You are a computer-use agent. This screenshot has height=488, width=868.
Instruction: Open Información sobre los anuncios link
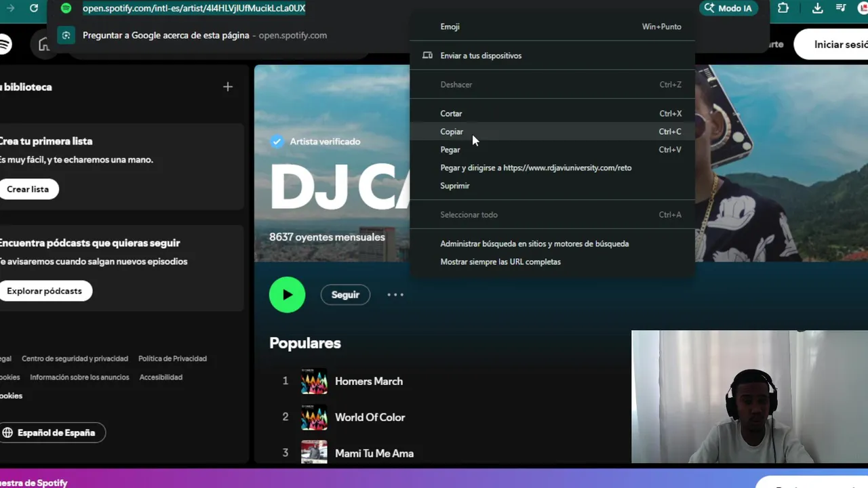79,377
